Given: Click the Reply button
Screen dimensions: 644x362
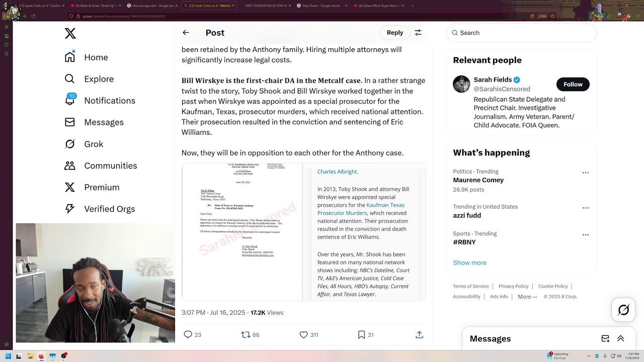Looking at the screenshot, I should [x=395, y=33].
